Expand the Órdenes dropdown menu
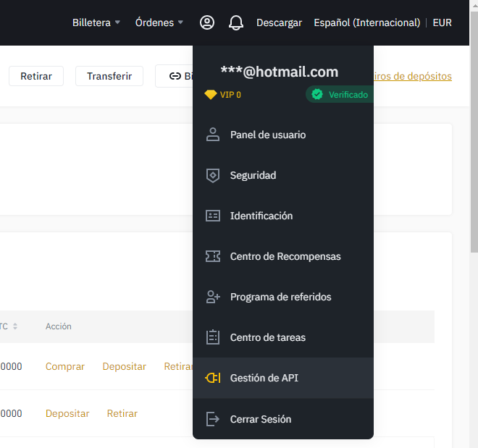The height and width of the screenshot is (448, 478). point(159,22)
